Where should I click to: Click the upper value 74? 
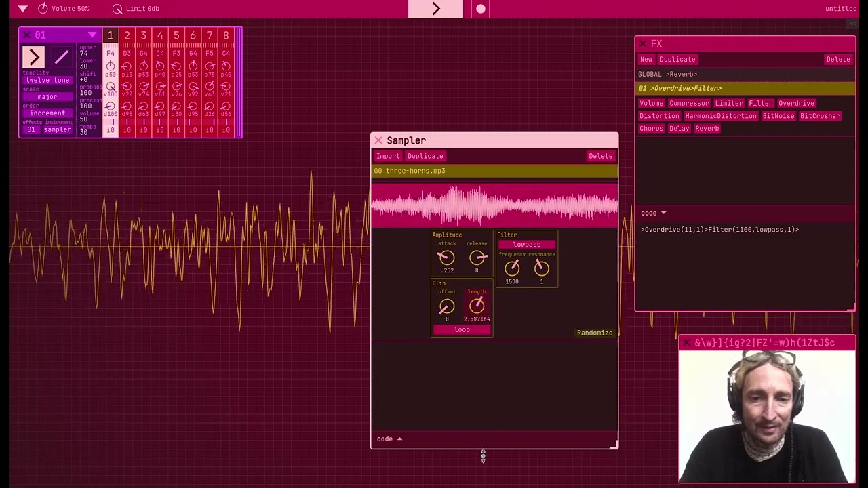tap(84, 54)
